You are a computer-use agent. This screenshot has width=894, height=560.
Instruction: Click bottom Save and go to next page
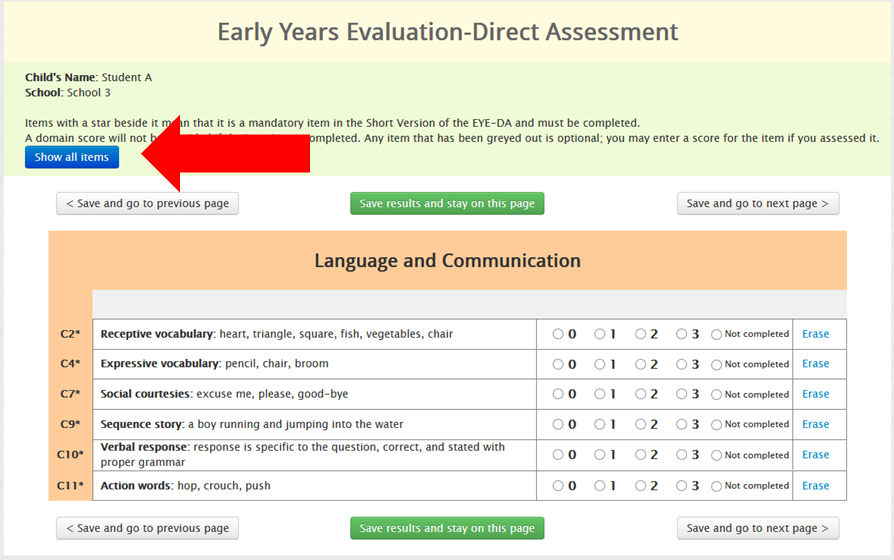(758, 528)
